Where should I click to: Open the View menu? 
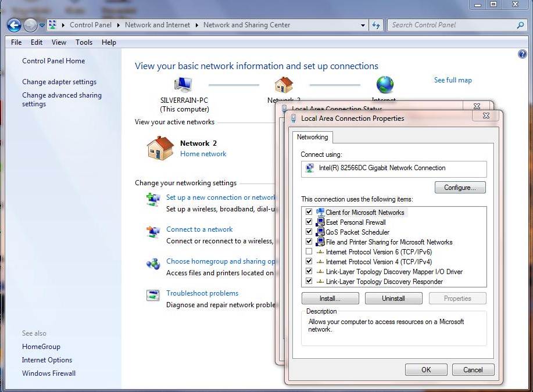tap(59, 42)
